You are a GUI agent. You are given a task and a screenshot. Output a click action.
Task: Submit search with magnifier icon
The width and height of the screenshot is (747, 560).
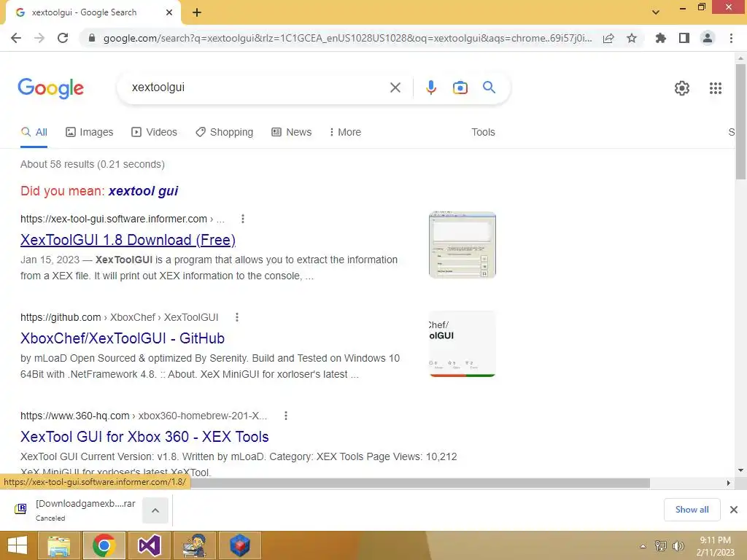pyautogui.click(x=489, y=87)
